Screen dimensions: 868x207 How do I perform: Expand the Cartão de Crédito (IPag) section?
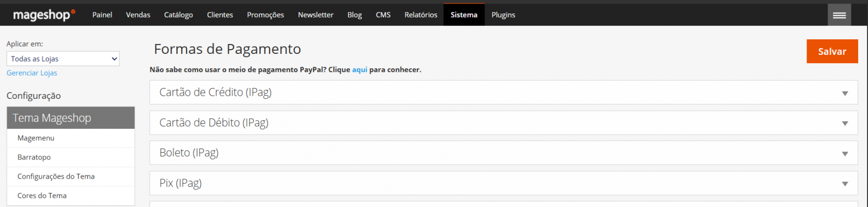503,93
